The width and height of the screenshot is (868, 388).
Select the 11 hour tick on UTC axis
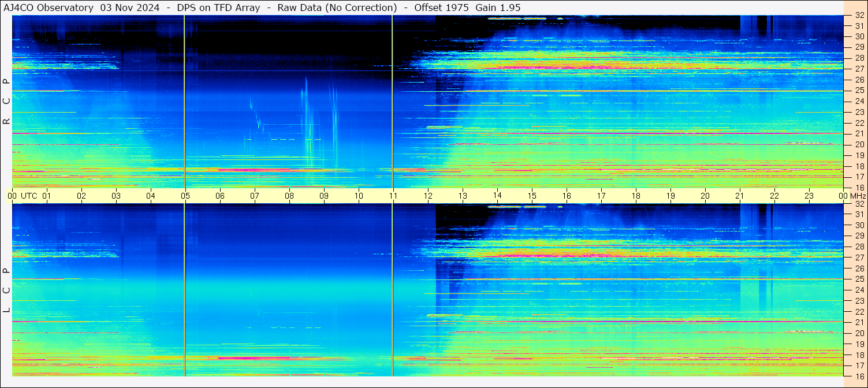pos(393,196)
